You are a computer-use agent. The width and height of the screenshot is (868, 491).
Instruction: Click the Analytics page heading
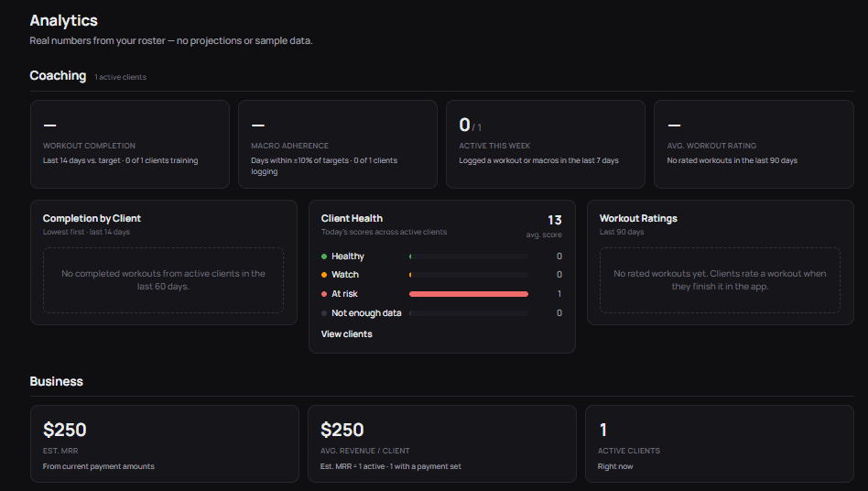point(64,20)
